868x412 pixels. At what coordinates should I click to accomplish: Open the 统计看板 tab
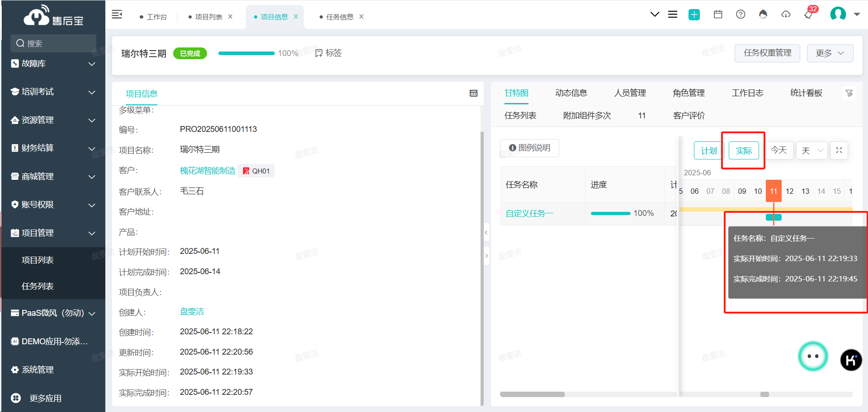[x=806, y=93]
